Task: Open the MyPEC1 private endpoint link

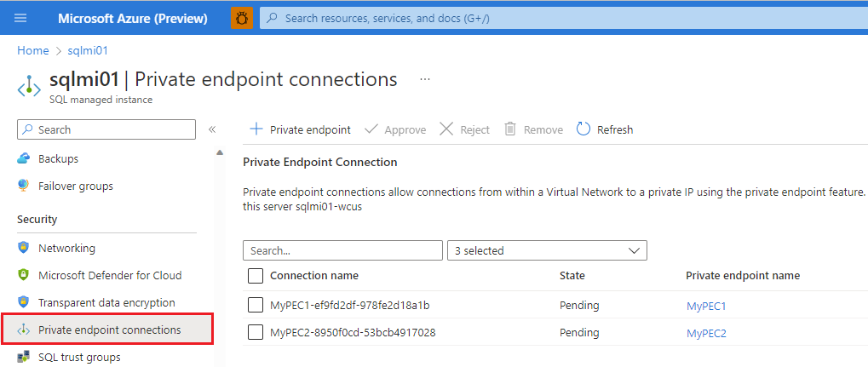Action: (706, 306)
